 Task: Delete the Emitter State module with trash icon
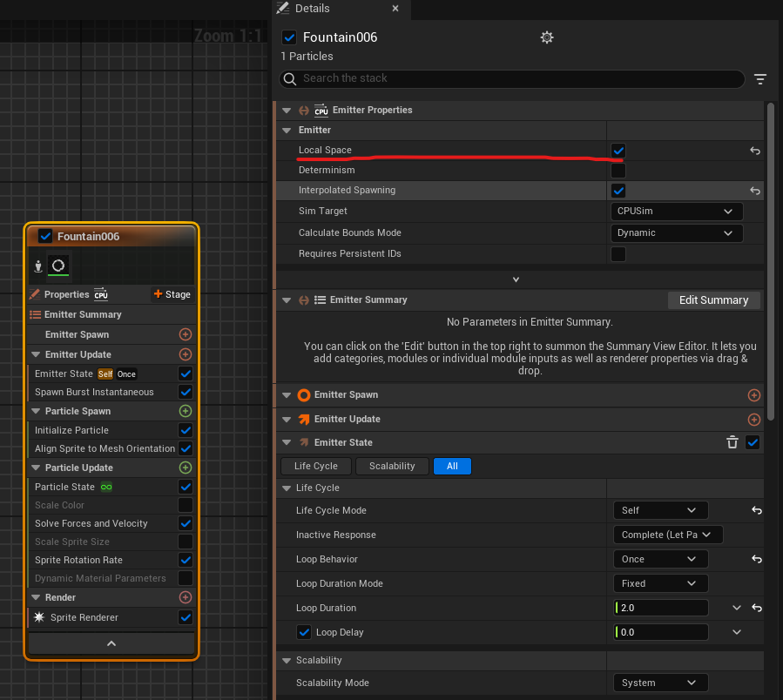click(732, 442)
